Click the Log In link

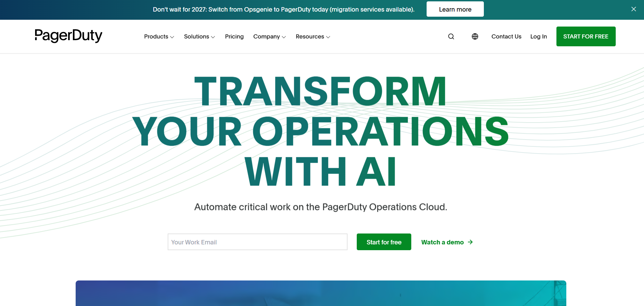pyautogui.click(x=539, y=36)
